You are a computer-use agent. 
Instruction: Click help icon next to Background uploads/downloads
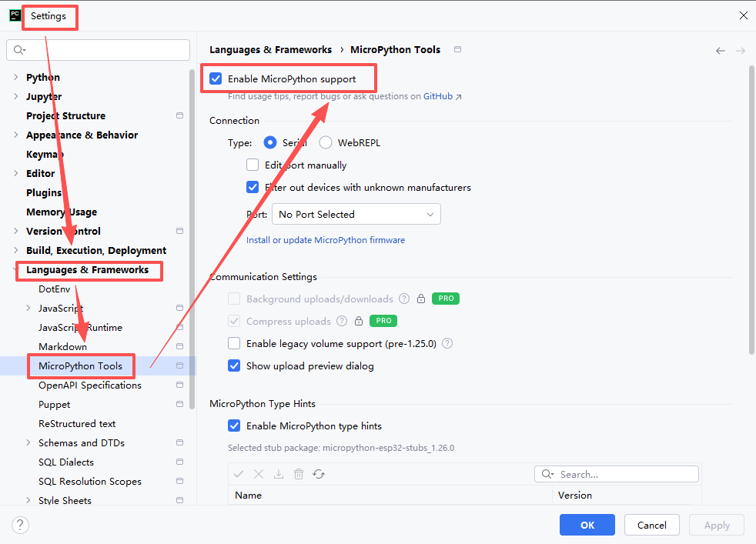[404, 299]
